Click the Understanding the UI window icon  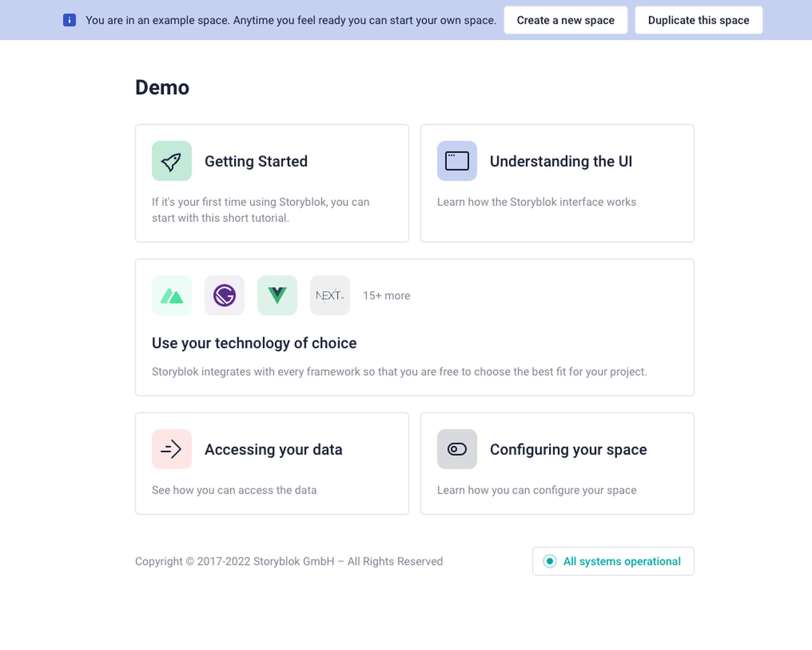tap(457, 161)
